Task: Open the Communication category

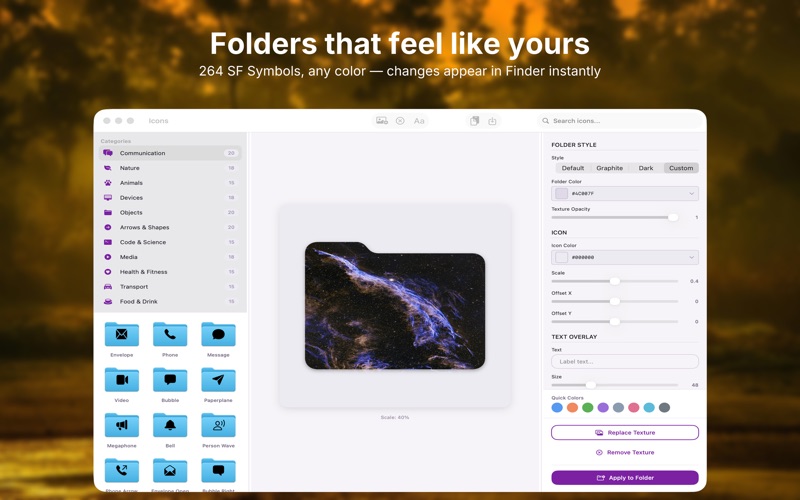Action: pyautogui.click(x=170, y=153)
